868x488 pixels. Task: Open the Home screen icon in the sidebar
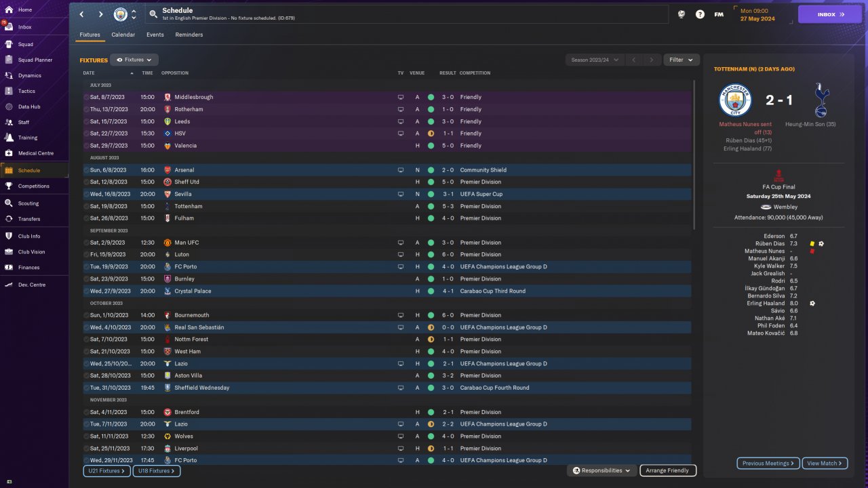tap(9, 9)
